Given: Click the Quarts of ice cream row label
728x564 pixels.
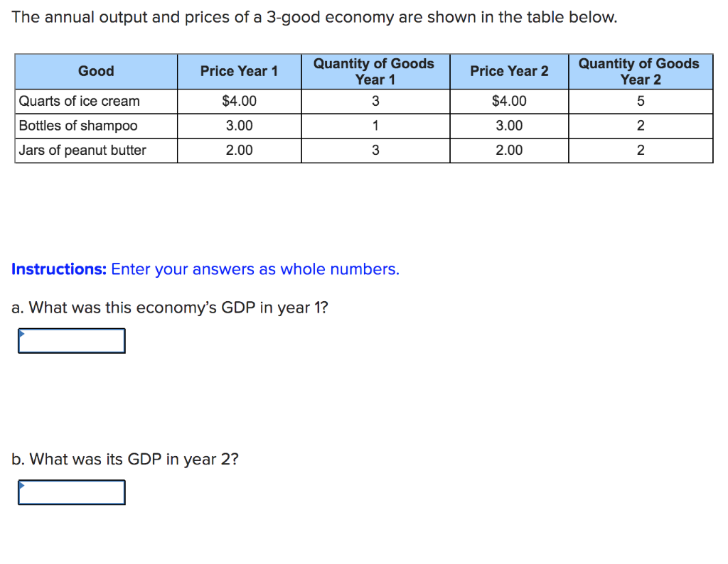Looking at the screenshot, I should (80, 101).
